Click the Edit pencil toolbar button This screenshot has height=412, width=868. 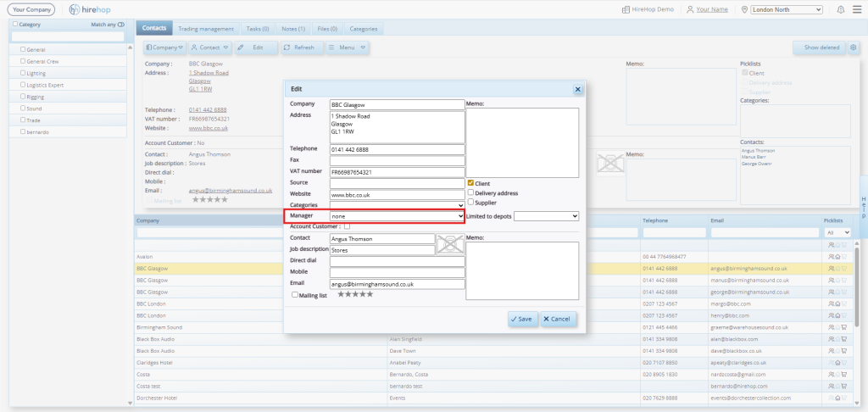pos(256,47)
